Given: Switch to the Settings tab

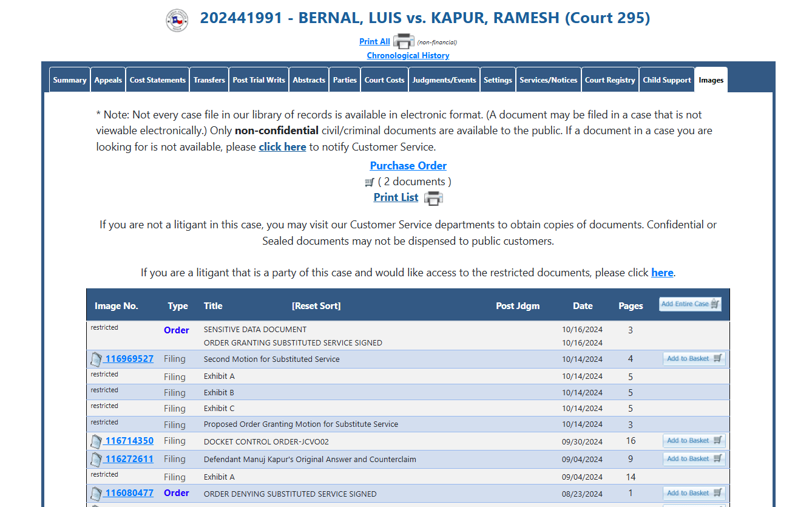Looking at the screenshot, I should pyautogui.click(x=498, y=80).
